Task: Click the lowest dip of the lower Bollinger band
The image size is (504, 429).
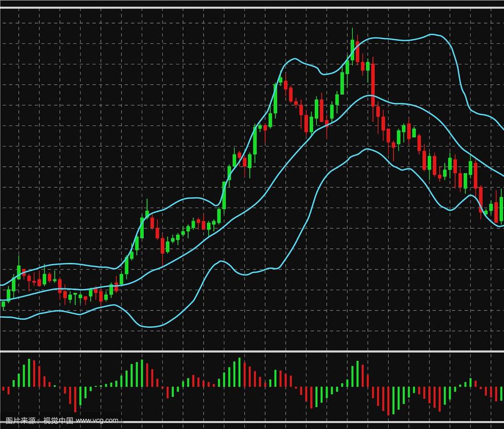Action: tap(151, 327)
